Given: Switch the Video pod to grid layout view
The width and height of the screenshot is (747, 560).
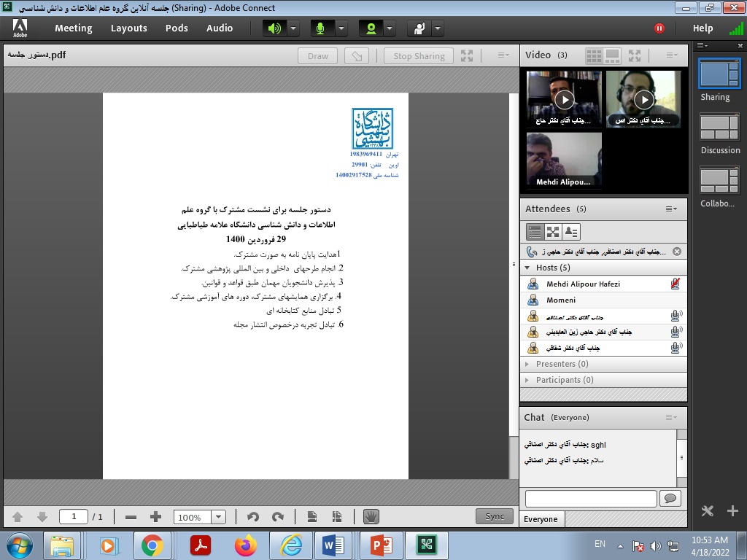Looking at the screenshot, I should [x=595, y=55].
